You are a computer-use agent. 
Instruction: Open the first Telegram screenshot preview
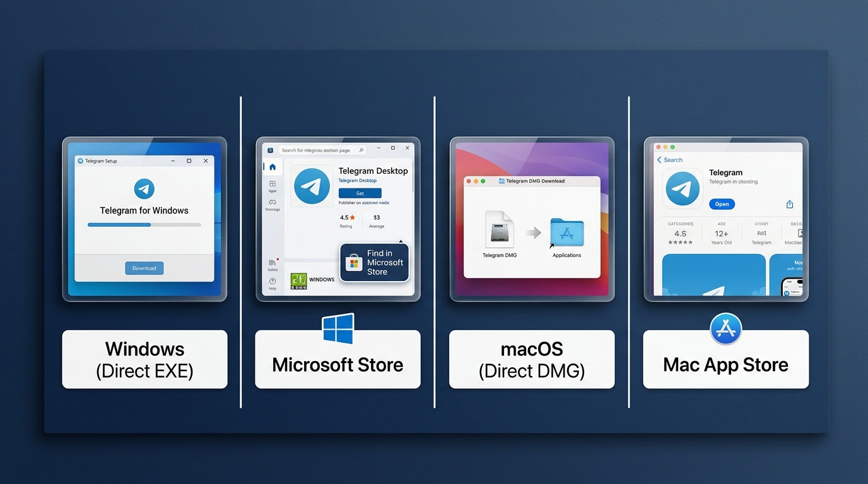tap(713, 275)
